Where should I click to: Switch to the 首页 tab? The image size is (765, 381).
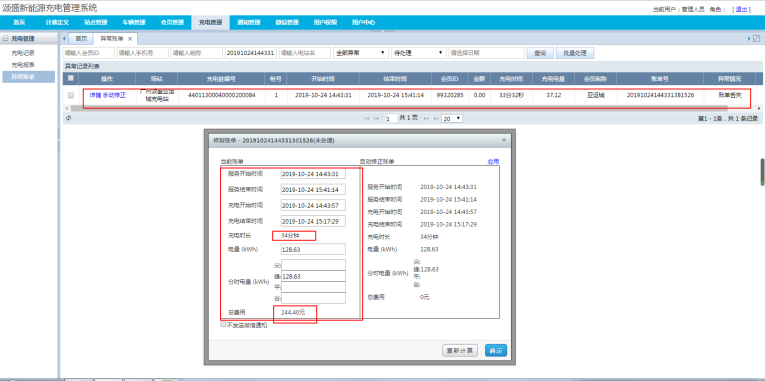click(x=81, y=39)
